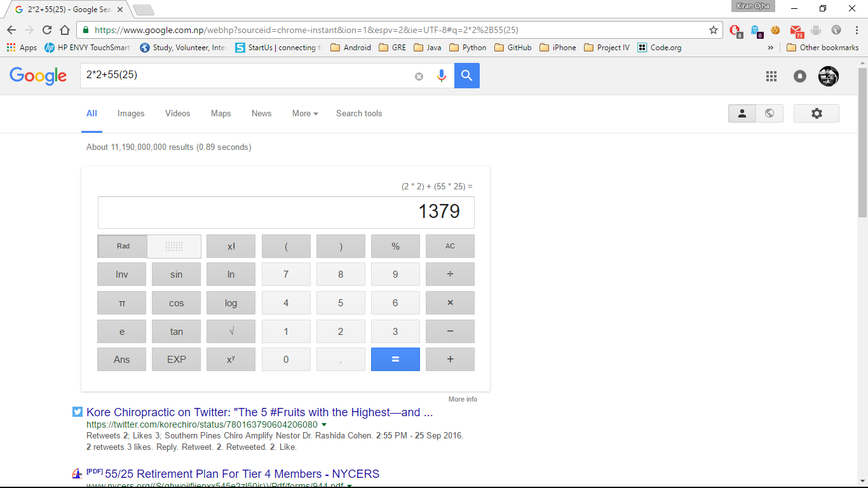Open the News results tab
Image resolution: width=868 pixels, height=488 pixels.
(x=261, y=113)
